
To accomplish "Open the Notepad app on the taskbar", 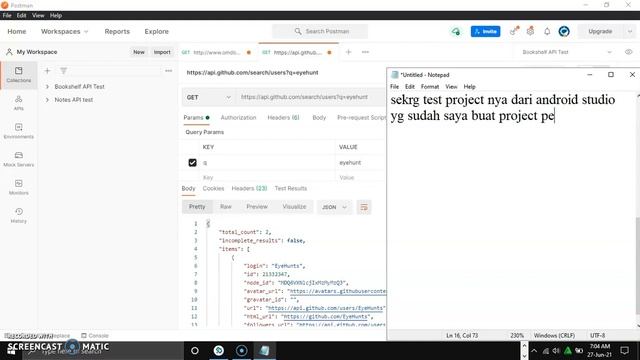I will click(x=264, y=351).
